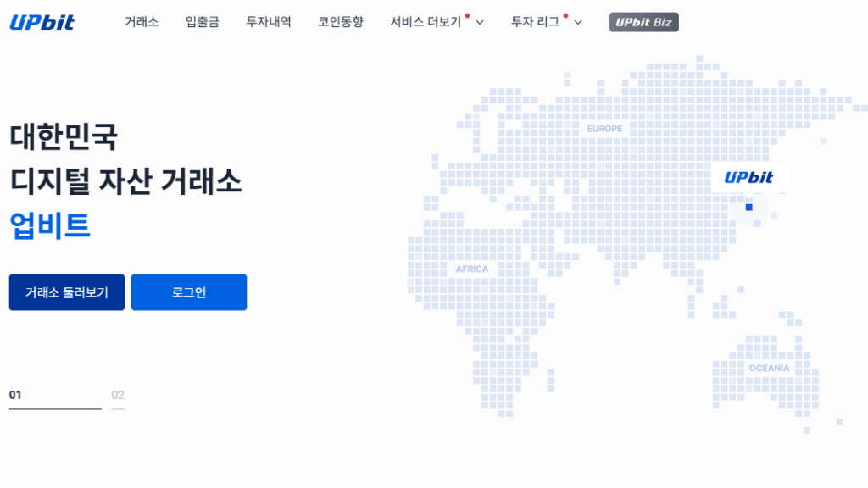Viewport: 868px width, 488px height.
Task: Click the EUROPE label on the map
Action: [604, 129]
